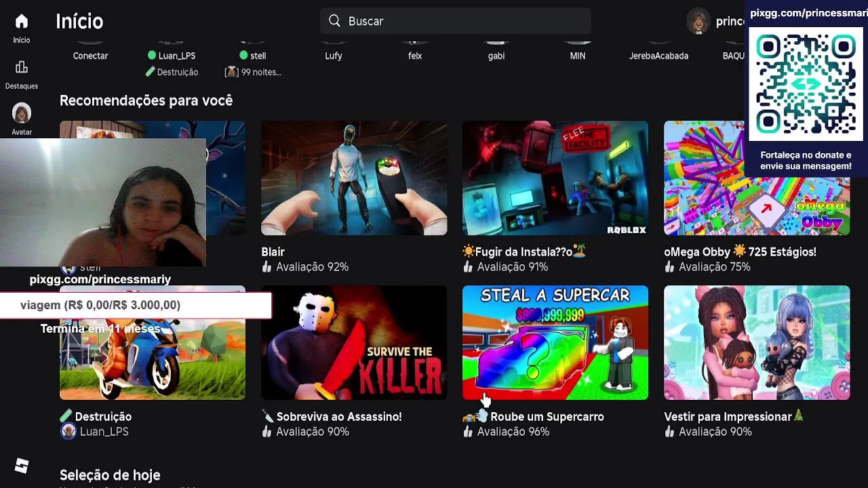Focus the Buscar search field
Screen dimensions: 868x488
(x=456, y=21)
